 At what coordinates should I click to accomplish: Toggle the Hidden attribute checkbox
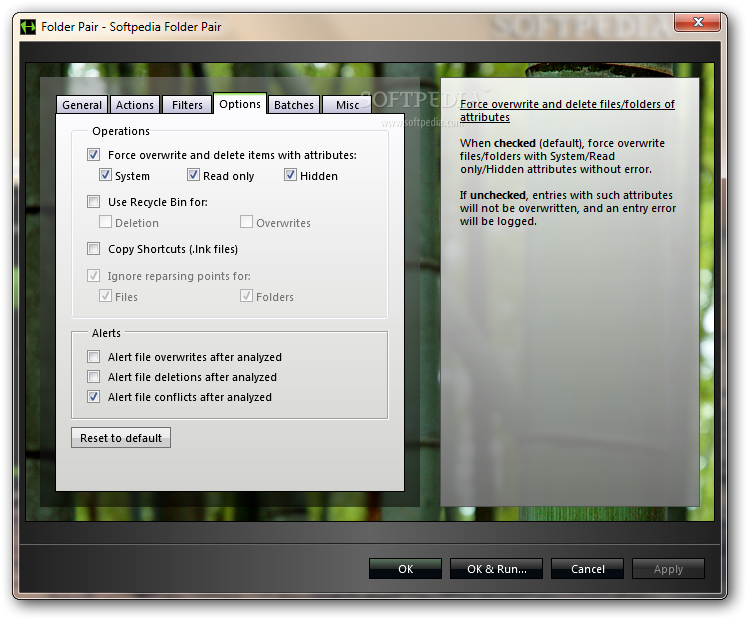(x=291, y=175)
